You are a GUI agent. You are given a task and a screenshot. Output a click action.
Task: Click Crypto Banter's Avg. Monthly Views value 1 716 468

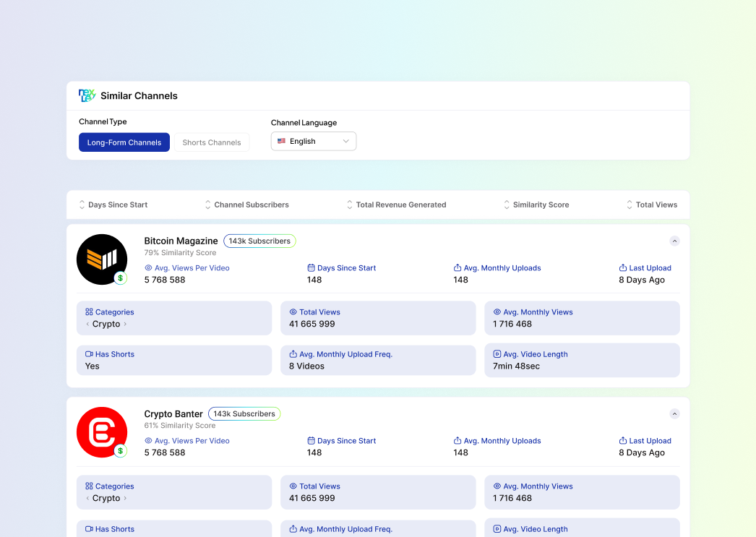click(512, 499)
